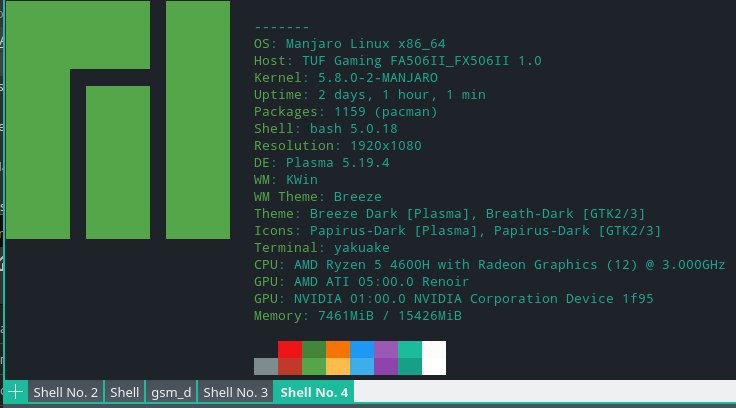Viewport: 736px width, 408px height.
Task: Click the bright orange color block
Action: pyautogui.click(x=338, y=349)
